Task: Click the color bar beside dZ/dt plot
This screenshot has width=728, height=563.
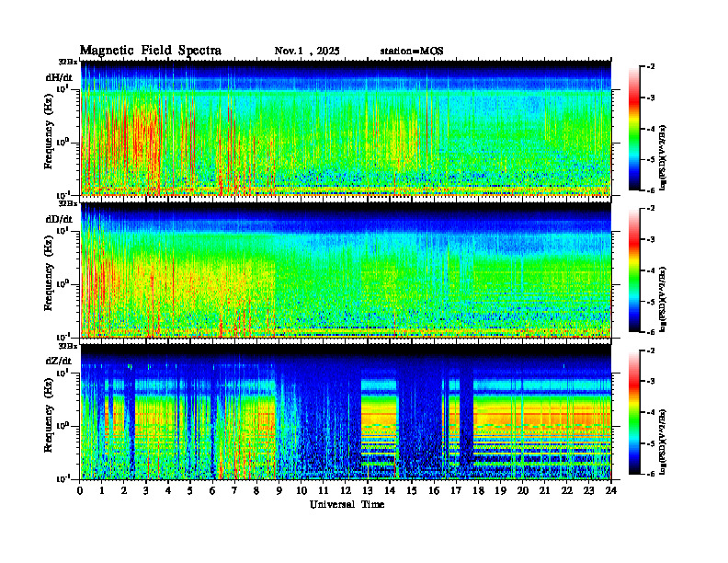Action: pos(634,412)
